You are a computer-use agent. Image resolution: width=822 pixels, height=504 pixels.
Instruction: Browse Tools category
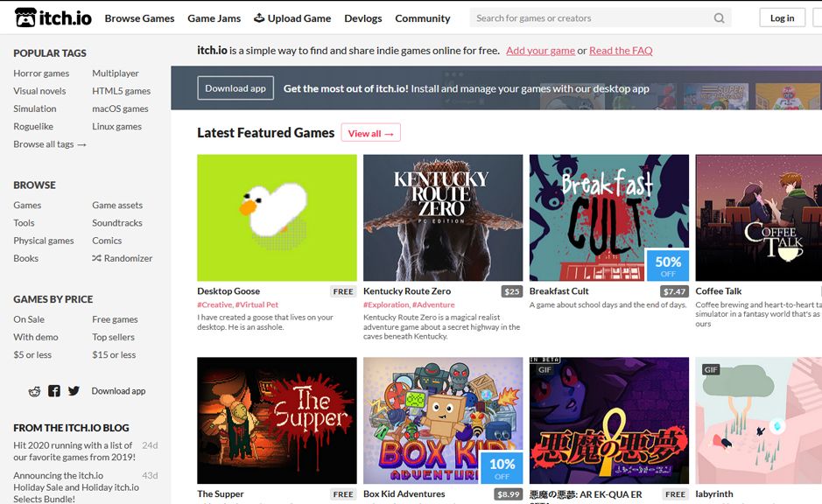[25, 223]
